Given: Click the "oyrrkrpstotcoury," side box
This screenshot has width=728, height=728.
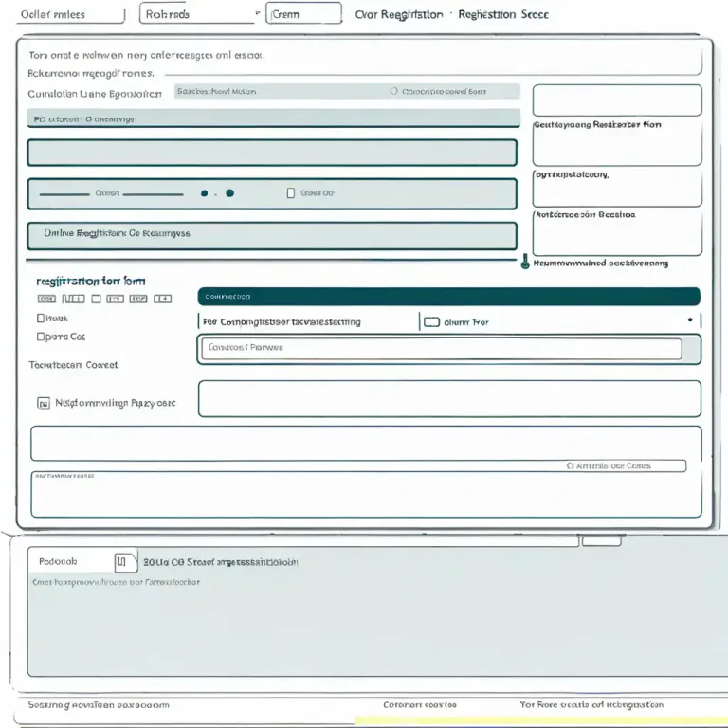Looking at the screenshot, I should 617,188.
